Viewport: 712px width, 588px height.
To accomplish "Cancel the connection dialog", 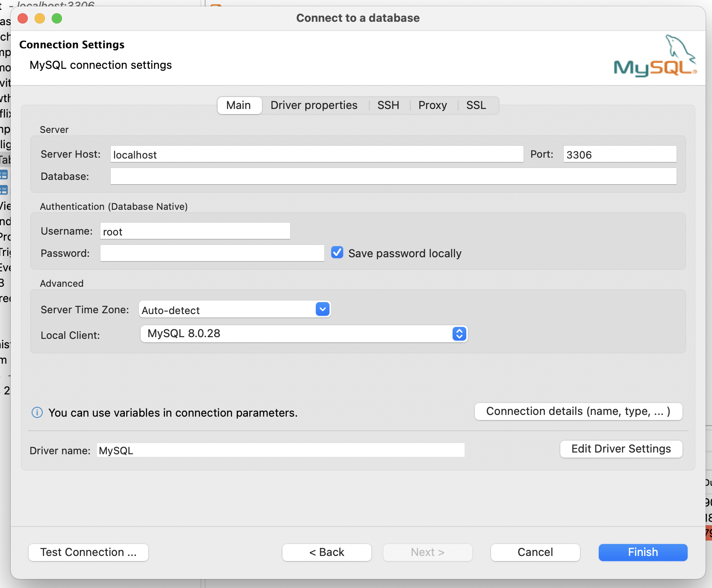I will click(535, 552).
